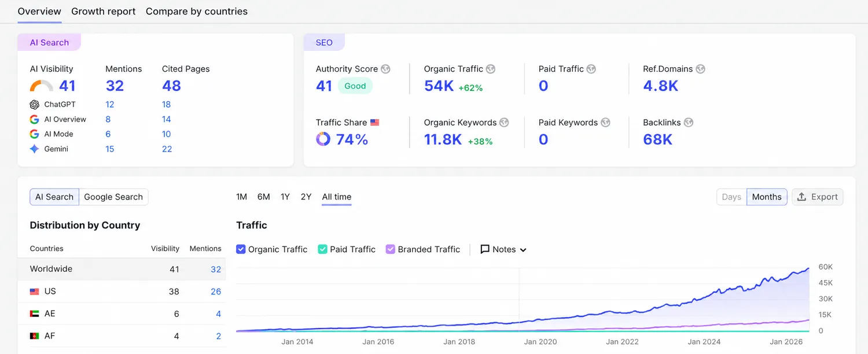Open AI Mode cited pages count 10
868x354 pixels.
click(167, 134)
